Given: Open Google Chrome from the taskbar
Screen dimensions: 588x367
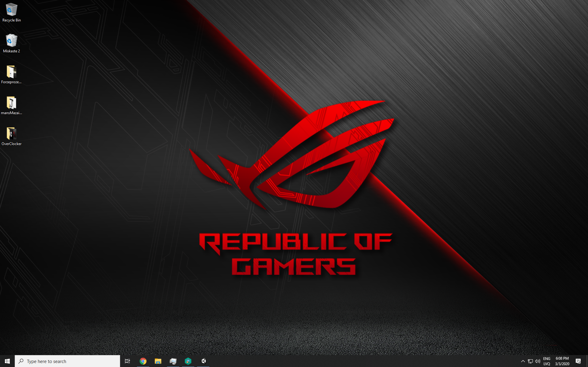Looking at the screenshot, I should (143, 361).
